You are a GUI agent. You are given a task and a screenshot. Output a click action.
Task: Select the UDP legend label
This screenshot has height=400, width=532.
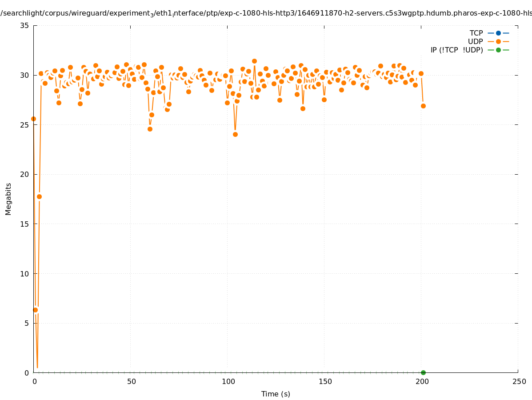(x=475, y=41)
